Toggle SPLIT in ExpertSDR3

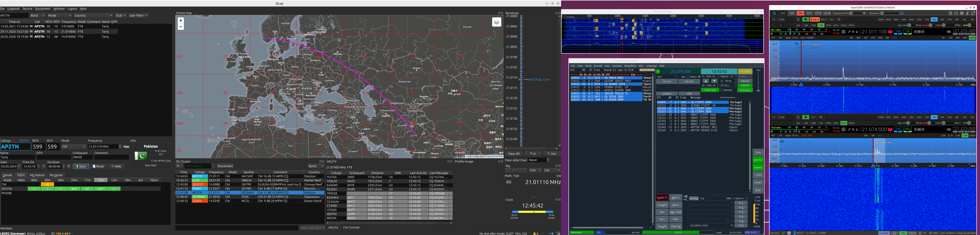pyautogui.click(x=824, y=19)
